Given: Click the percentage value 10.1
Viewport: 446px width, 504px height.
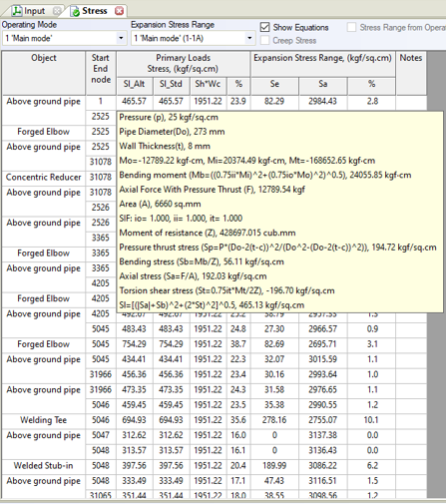Looking at the screenshot, I should pyautogui.click(x=371, y=420).
